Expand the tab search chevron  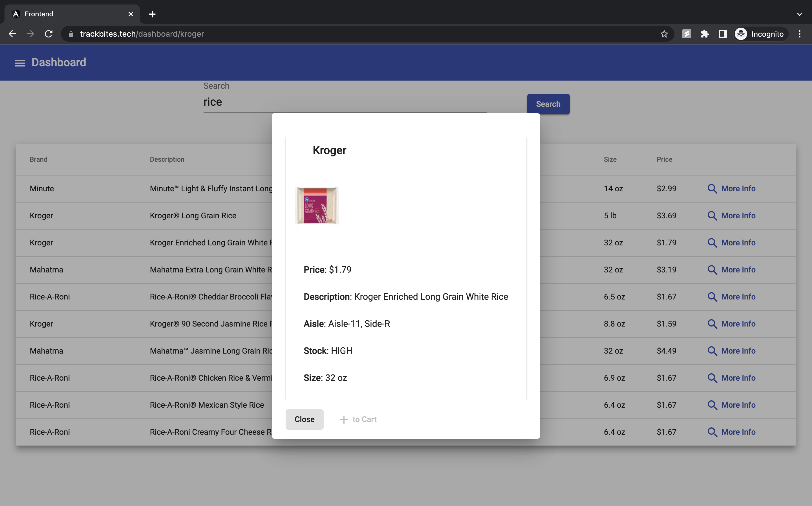pos(799,14)
